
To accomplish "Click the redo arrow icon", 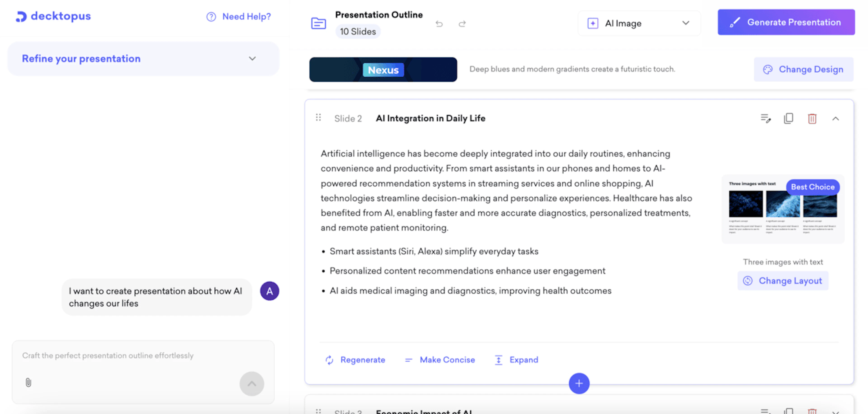I will pos(462,24).
